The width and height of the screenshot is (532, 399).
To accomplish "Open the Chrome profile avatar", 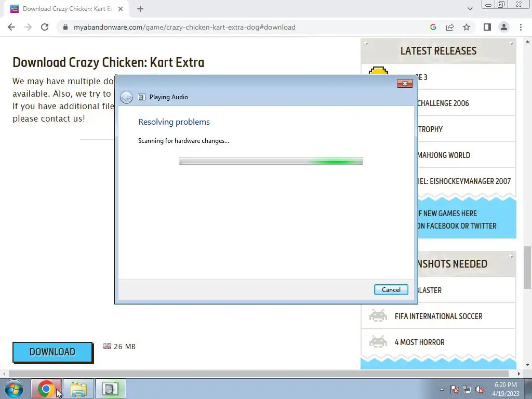I will click(x=504, y=27).
